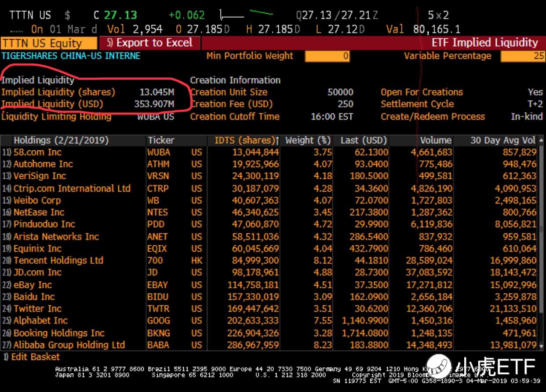Select the Pinduoduo Inc holding

(x=269, y=224)
